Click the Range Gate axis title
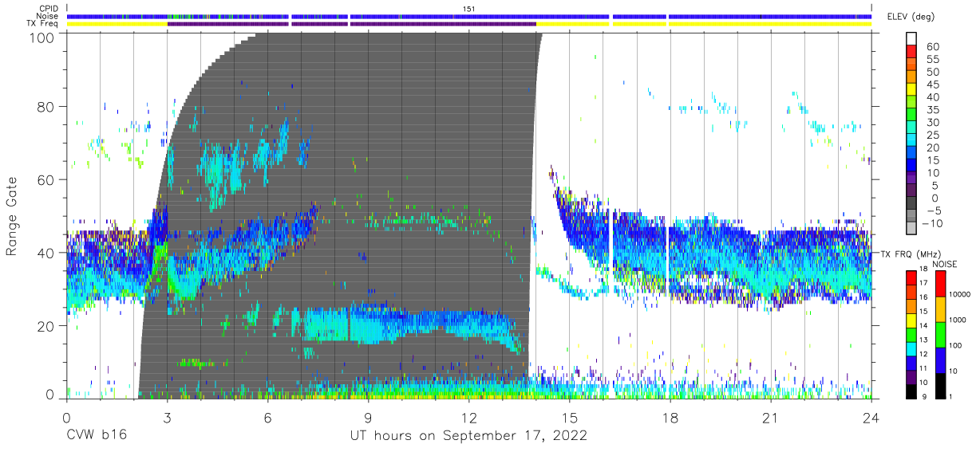Screen dimensions: 980x452 tap(12, 217)
